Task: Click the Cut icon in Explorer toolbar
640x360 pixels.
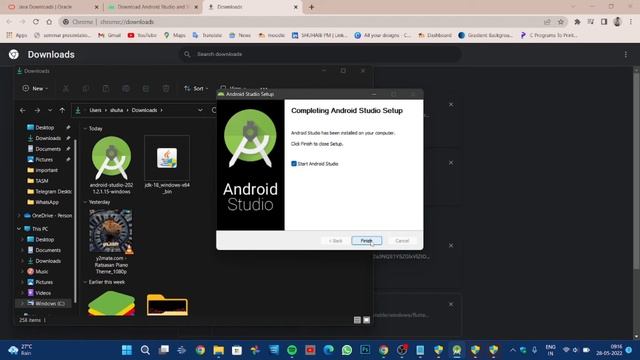Action: click(x=66, y=88)
